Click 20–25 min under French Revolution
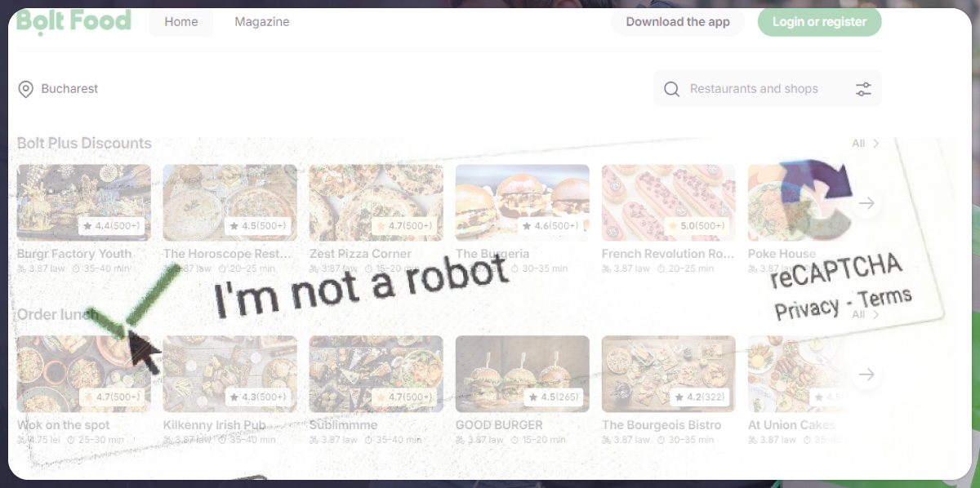This screenshot has height=488, width=980. 686,268
